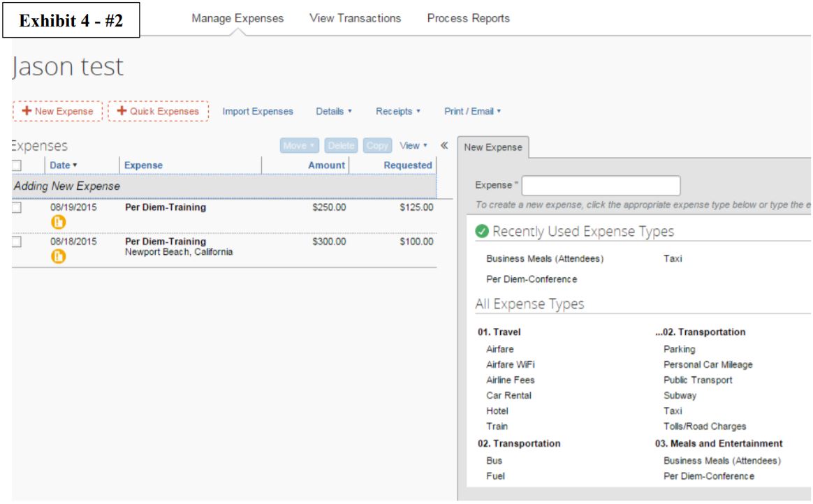The width and height of the screenshot is (813, 504).
Task: Click the green check Recently Used icon
Action: pos(482,231)
